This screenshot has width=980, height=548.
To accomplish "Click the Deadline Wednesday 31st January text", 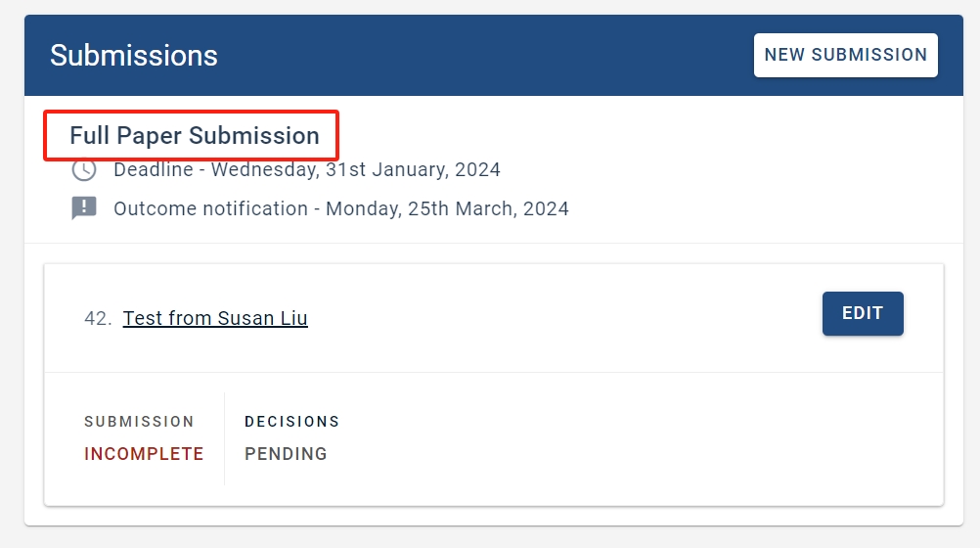I will (x=307, y=169).
